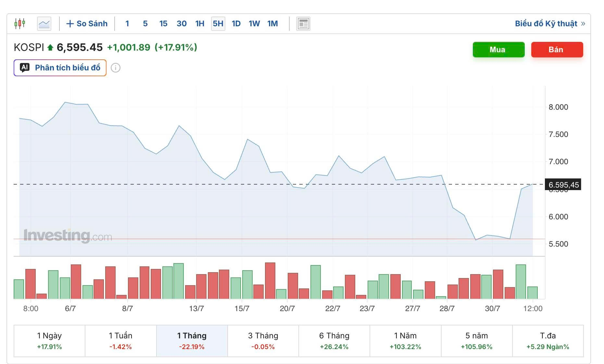Click the 8.000 price axis label
Image resolution: width=604 pixels, height=364 pixels.
[558, 107]
